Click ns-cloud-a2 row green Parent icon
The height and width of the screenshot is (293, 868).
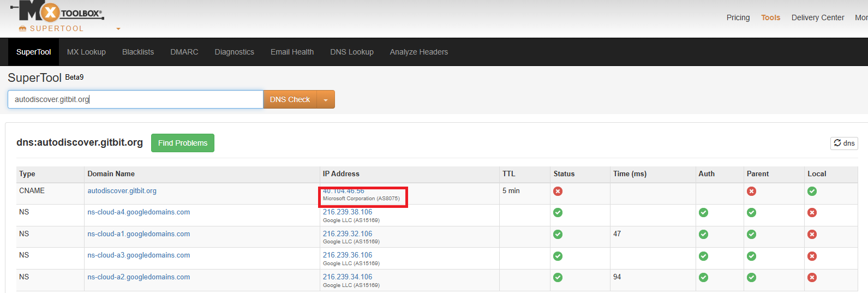tap(751, 277)
